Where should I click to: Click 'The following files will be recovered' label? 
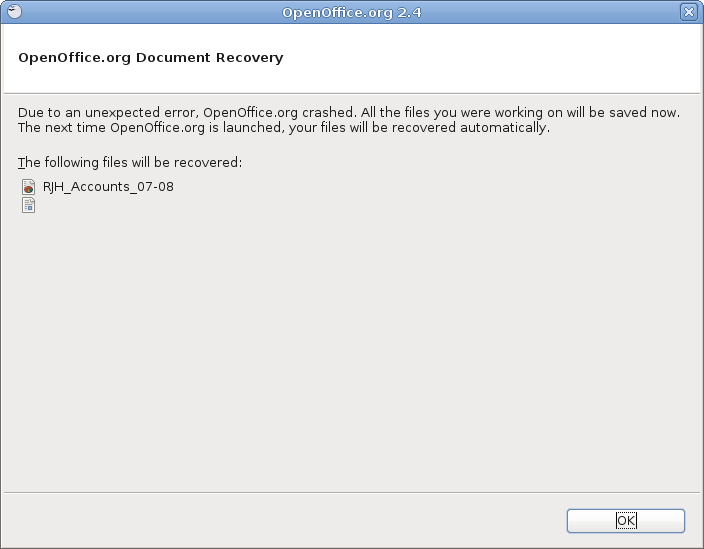point(130,163)
